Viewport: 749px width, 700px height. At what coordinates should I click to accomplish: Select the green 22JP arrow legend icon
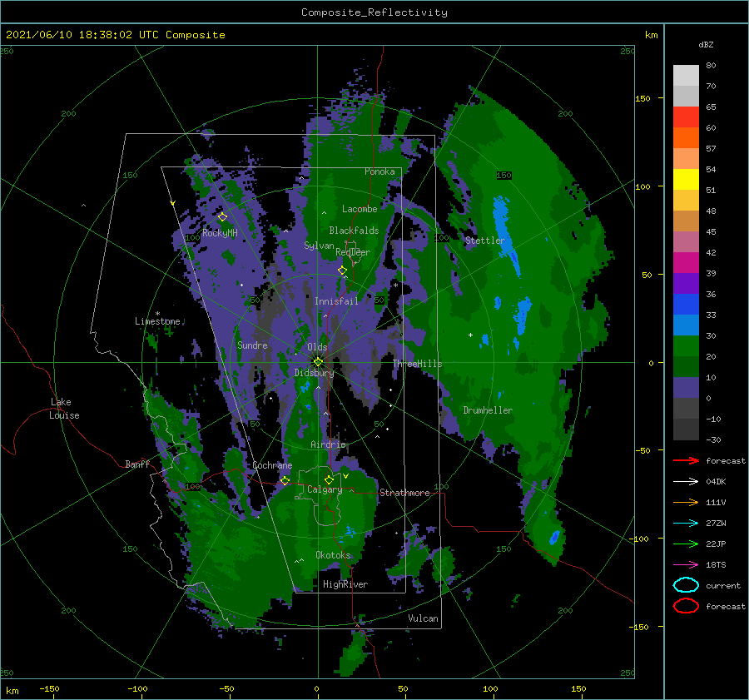tap(686, 544)
